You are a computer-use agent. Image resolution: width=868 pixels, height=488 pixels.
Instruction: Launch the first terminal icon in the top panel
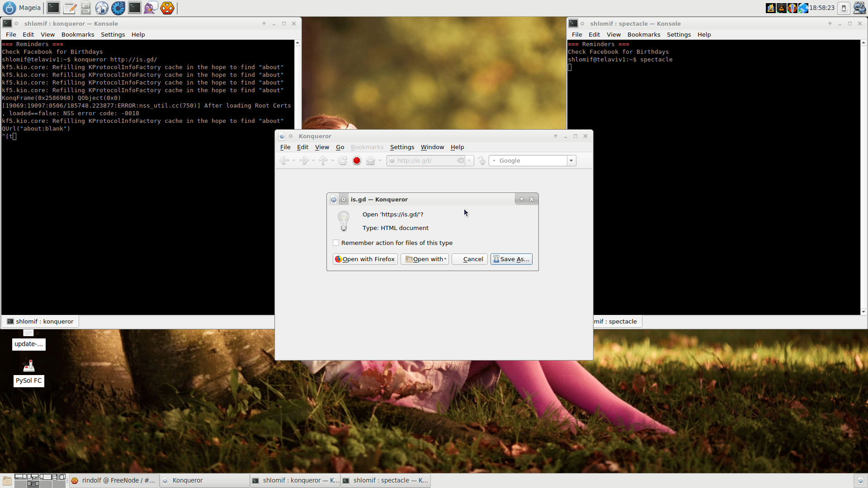[53, 8]
